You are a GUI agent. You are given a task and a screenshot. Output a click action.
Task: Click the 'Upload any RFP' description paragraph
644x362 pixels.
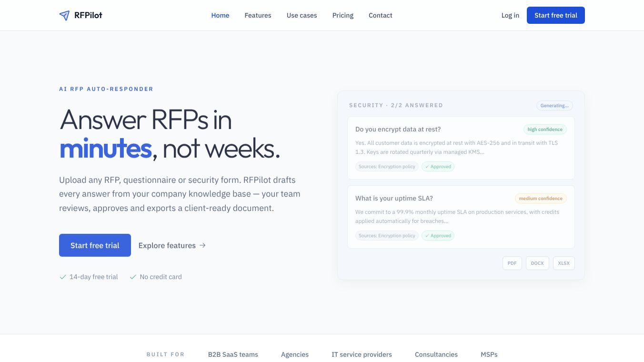(180, 194)
